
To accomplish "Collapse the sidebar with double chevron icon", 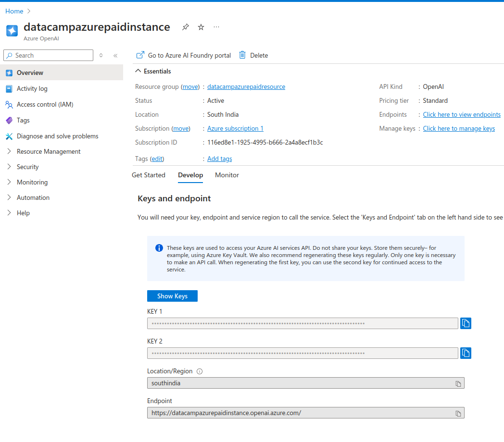I will (x=115, y=56).
